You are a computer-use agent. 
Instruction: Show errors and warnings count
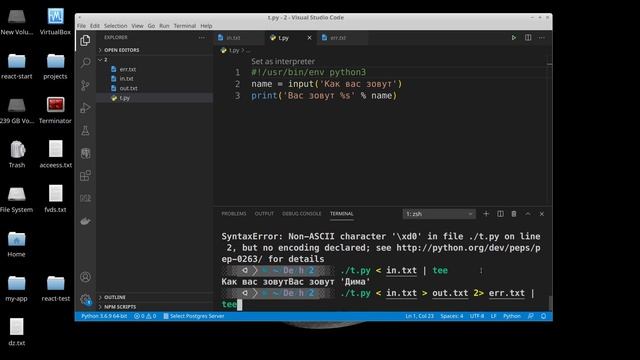click(x=145, y=316)
